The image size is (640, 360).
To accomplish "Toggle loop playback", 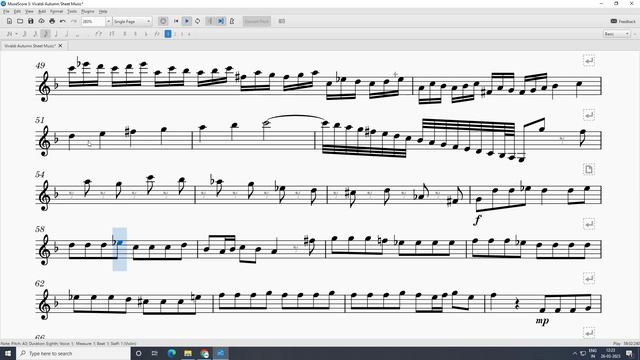I will click(x=198, y=21).
